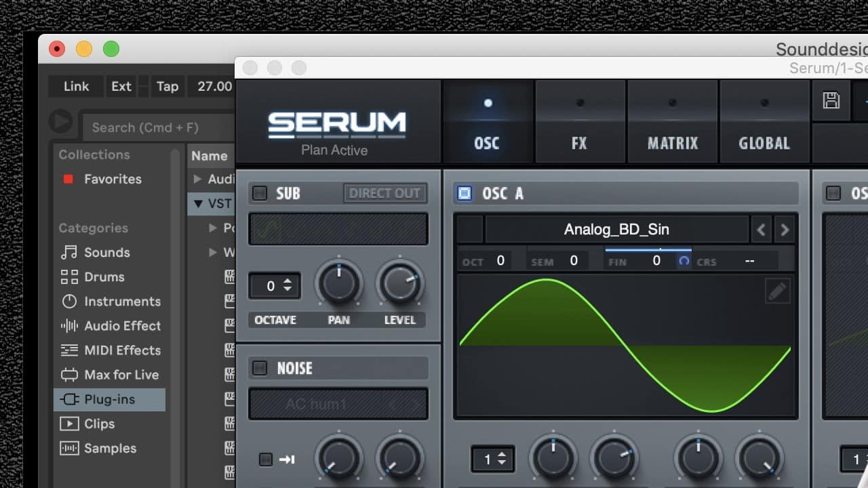Click the FIN fine tune value

point(656,260)
